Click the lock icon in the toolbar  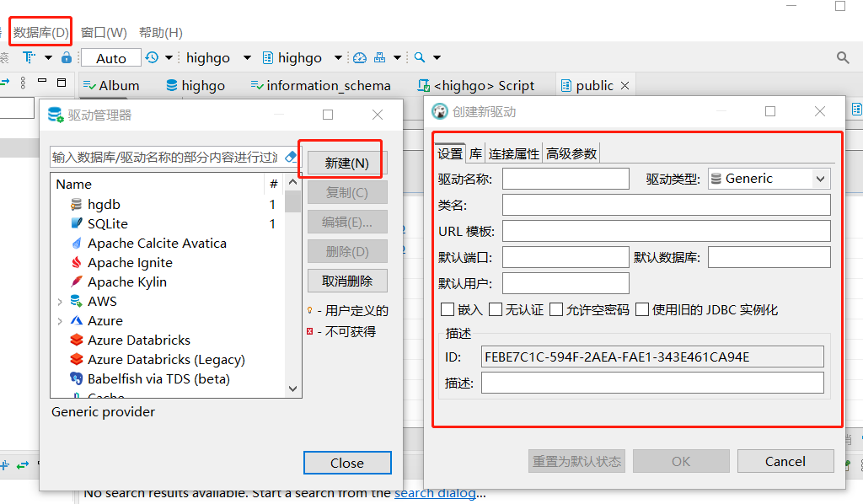tap(67, 57)
